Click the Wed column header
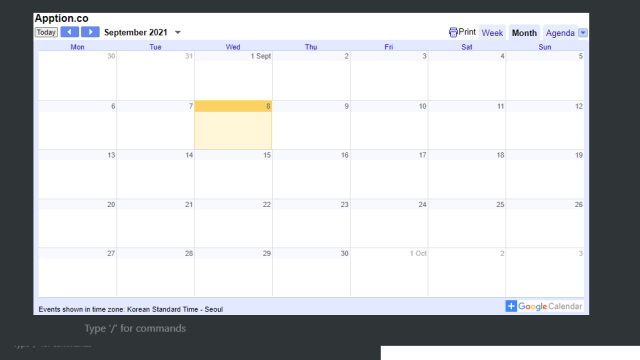 pyautogui.click(x=233, y=47)
